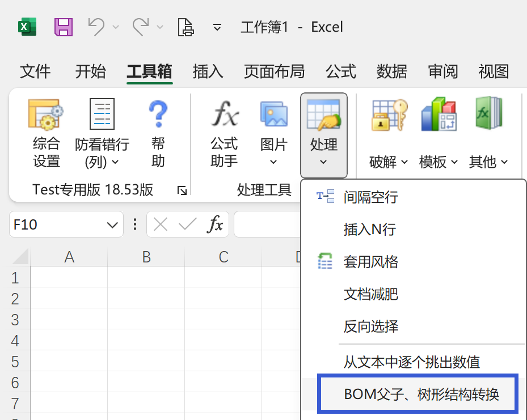Open the 公式助手 fx tool
The height and width of the screenshot is (420, 527).
[224, 115]
